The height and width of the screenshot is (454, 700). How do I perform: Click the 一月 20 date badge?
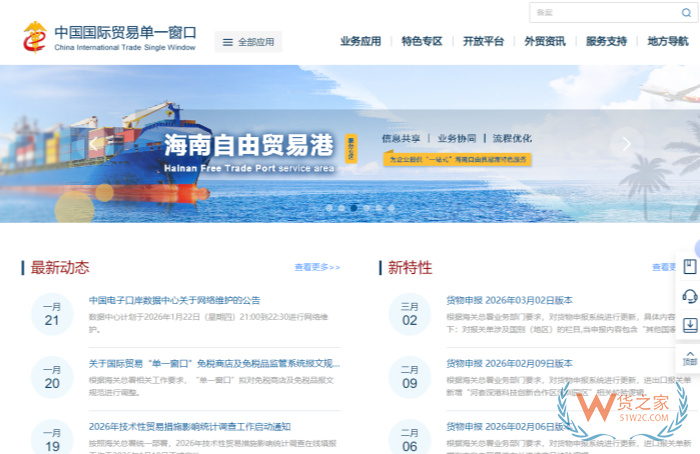52,377
